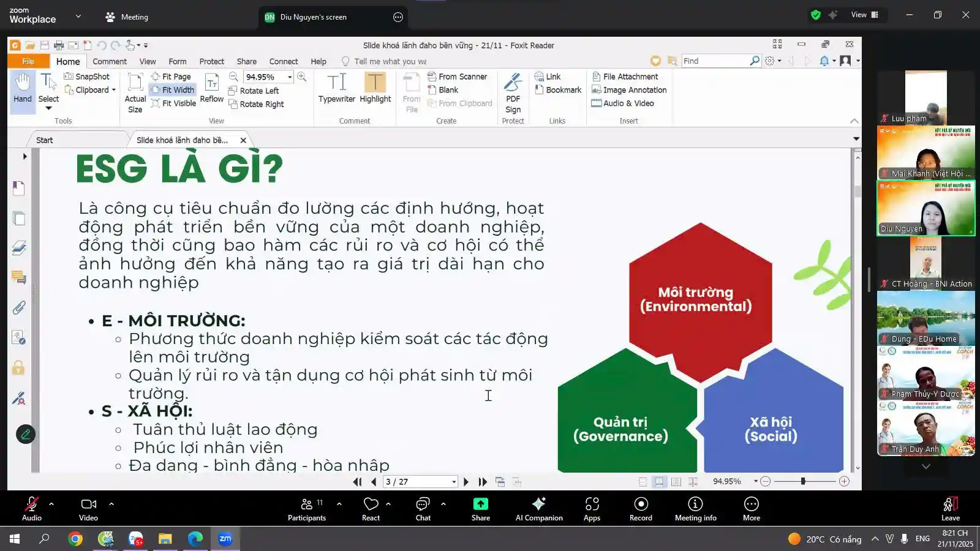Unmute audio in Zoom toolbar
This screenshot has height=551, width=980.
[x=31, y=509]
